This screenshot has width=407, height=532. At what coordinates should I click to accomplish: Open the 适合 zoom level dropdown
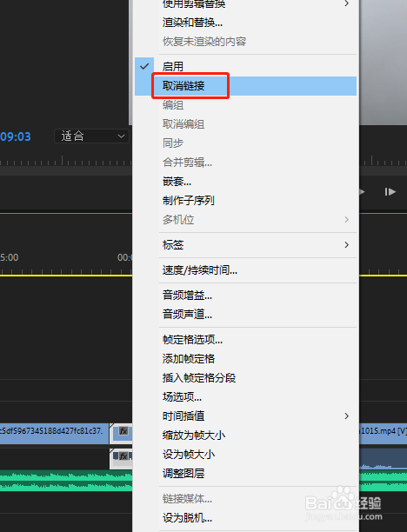click(x=91, y=136)
